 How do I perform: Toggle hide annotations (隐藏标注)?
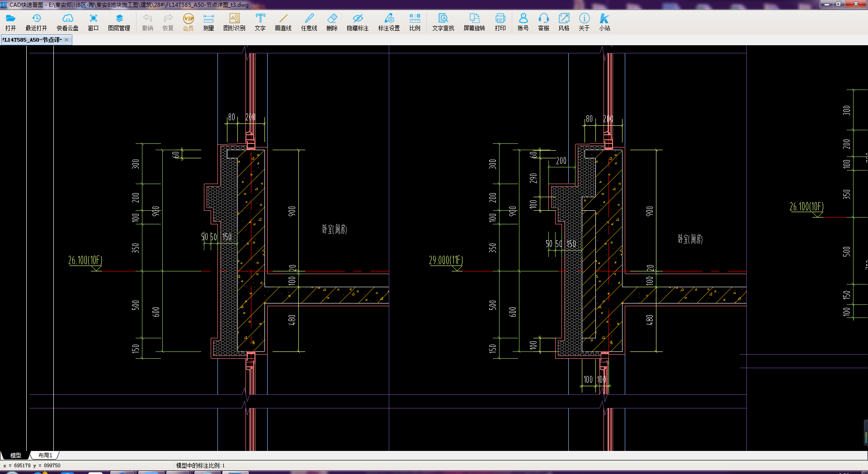358,22
